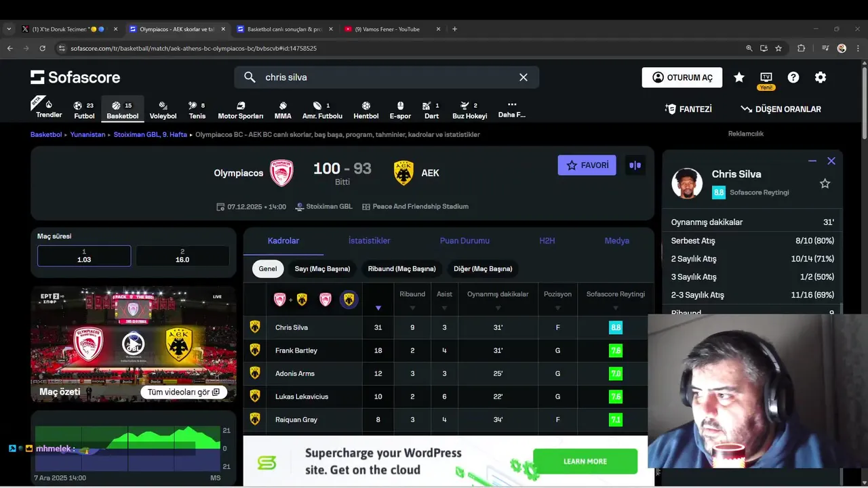The image size is (868, 488).
Task: Open the help question mark icon
Action: click(793, 77)
